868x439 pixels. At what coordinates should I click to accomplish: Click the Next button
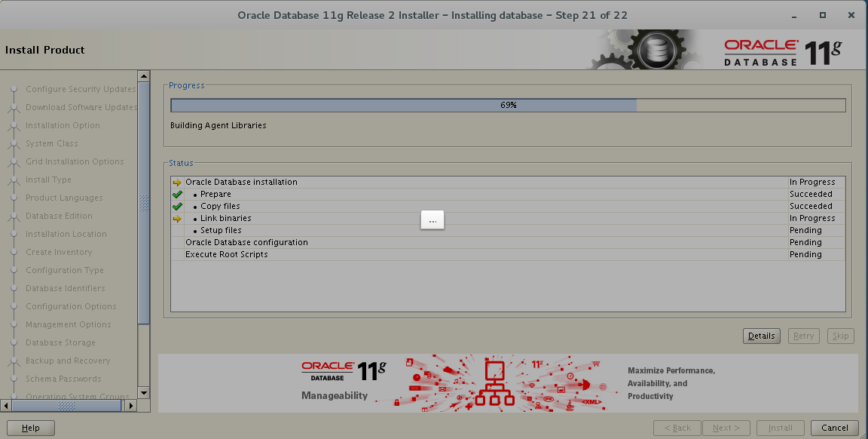726,428
